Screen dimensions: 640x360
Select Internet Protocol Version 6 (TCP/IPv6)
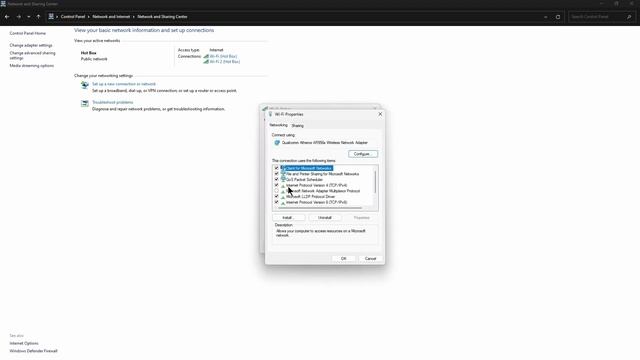[317, 202]
